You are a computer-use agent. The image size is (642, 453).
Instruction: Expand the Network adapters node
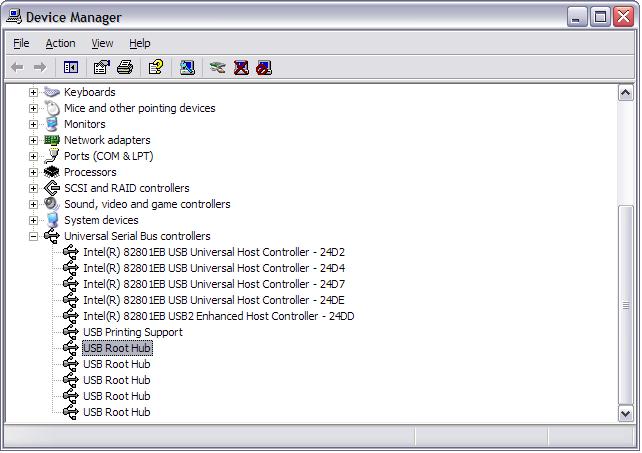[33, 140]
